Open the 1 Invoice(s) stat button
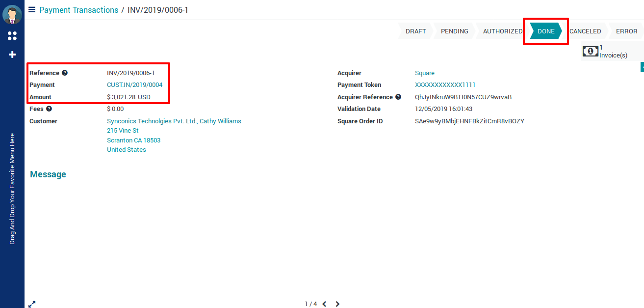644x308 pixels. pyautogui.click(x=605, y=52)
